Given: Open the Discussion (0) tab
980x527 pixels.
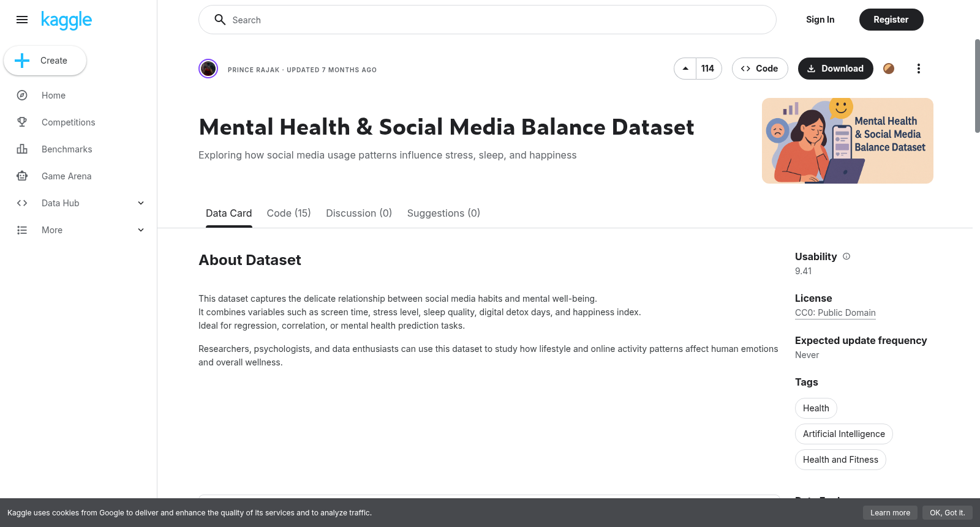Looking at the screenshot, I should (359, 213).
